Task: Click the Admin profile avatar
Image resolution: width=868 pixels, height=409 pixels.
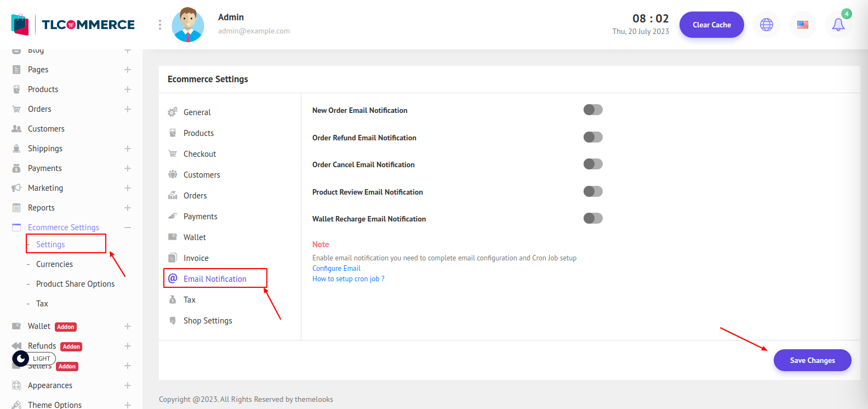Action: 188,25
